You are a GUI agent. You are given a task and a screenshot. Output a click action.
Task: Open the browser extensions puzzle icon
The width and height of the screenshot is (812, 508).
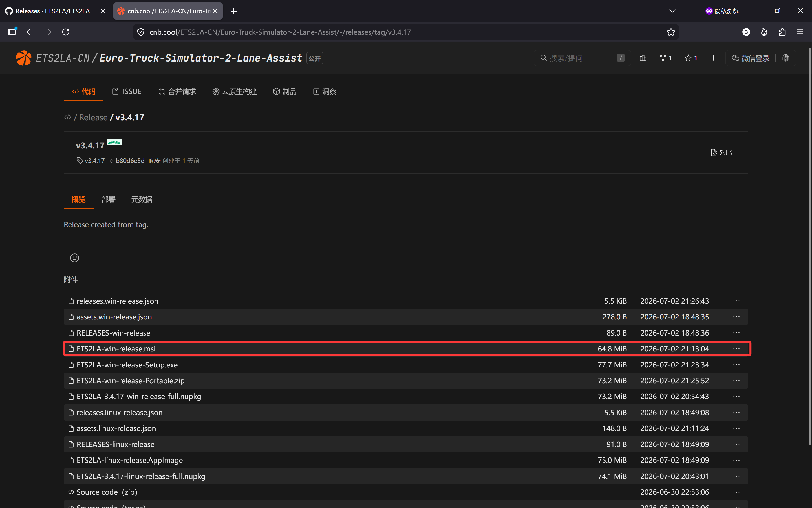(x=782, y=32)
